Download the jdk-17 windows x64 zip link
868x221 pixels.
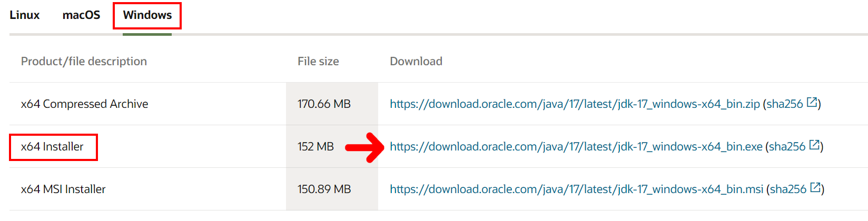[575, 104]
